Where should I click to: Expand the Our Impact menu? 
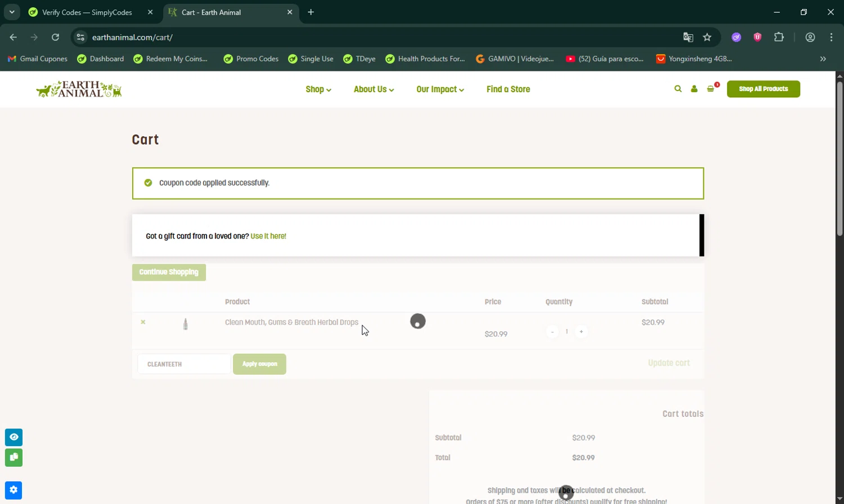[x=440, y=89]
